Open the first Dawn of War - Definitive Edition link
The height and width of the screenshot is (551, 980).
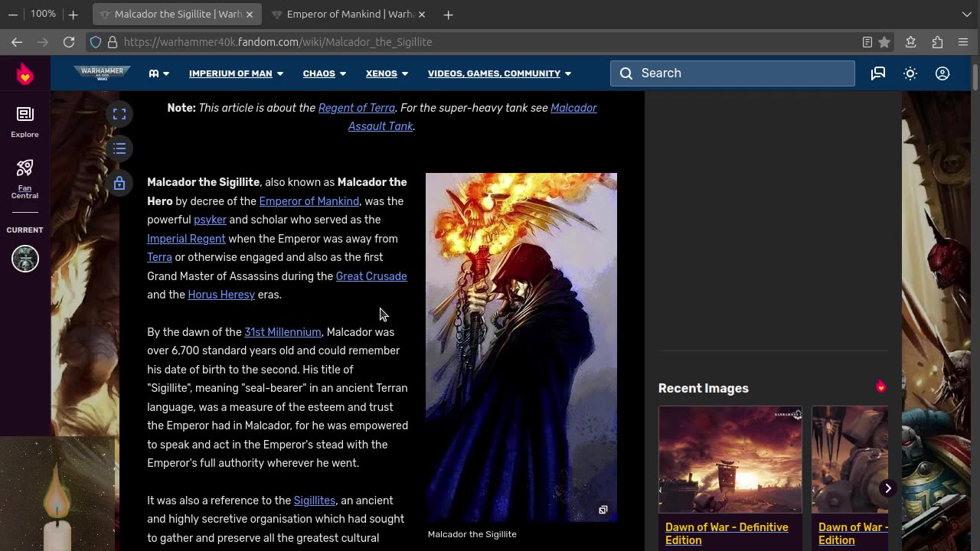click(x=727, y=533)
